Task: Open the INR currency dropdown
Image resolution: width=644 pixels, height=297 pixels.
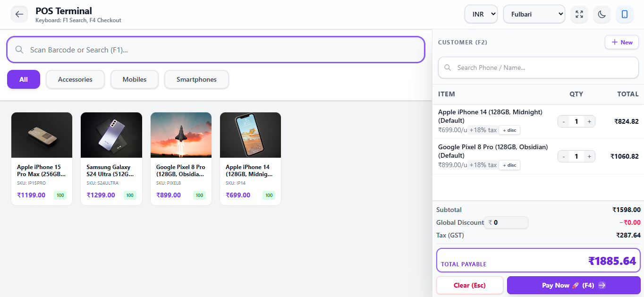Action: tap(481, 14)
